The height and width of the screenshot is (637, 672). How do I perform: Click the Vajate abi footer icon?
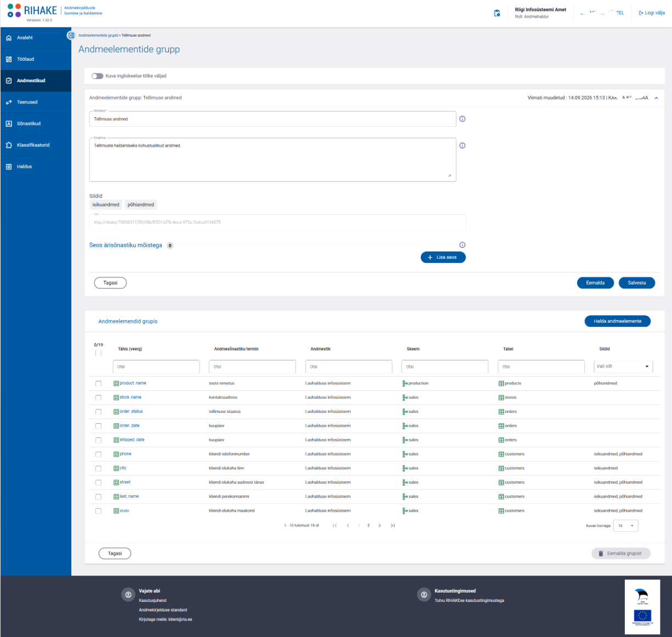point(128,594)
